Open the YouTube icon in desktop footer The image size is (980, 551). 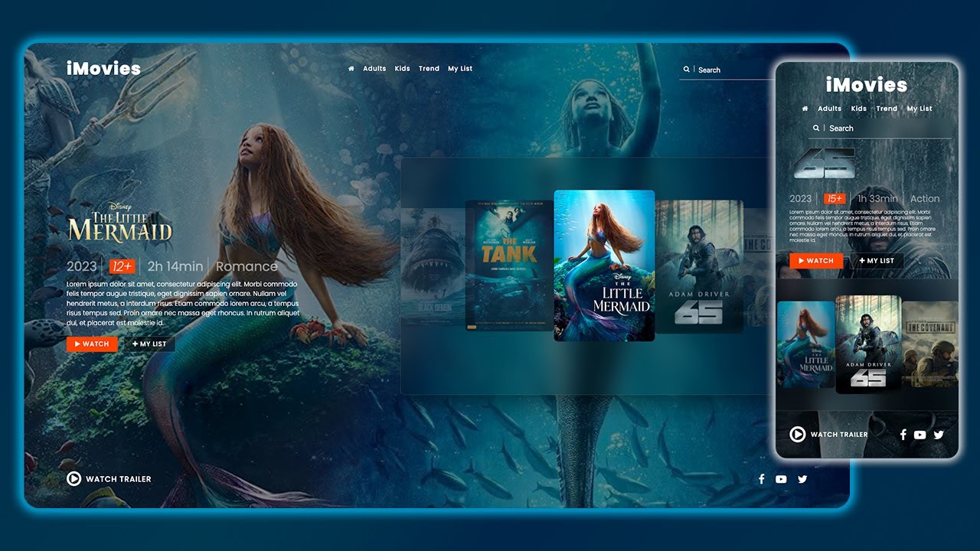tap(781, 479)
